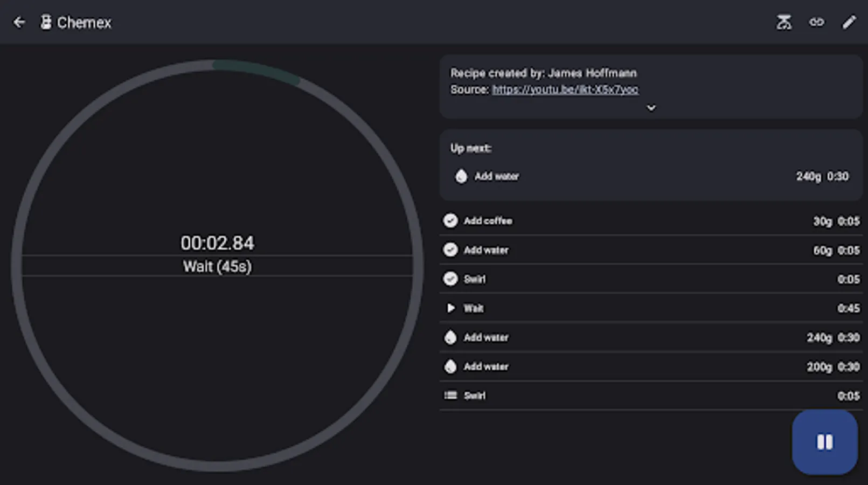868x485 pixels.
Task: Edit the recipe with the pencil icon
Action: tap(849, 22)
